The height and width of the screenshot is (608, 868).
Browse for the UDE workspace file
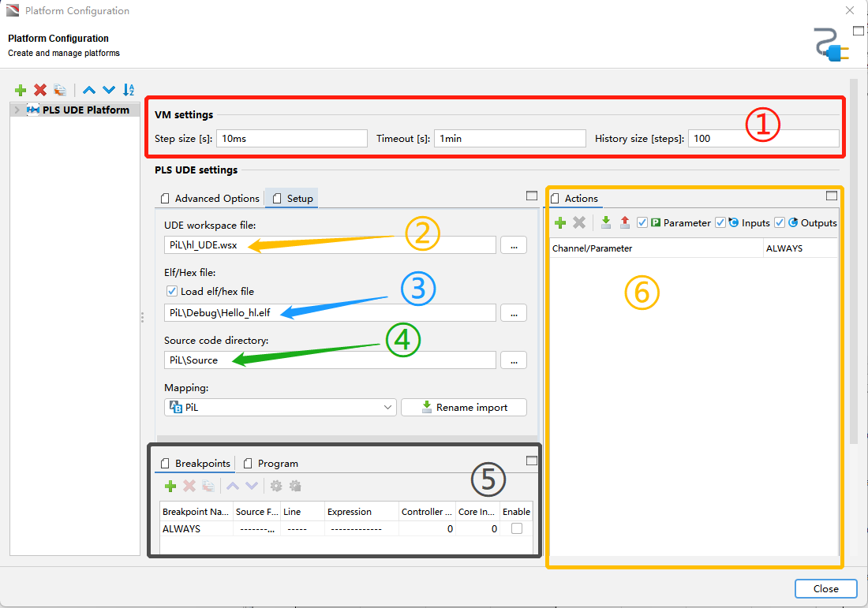pos(514,245)
